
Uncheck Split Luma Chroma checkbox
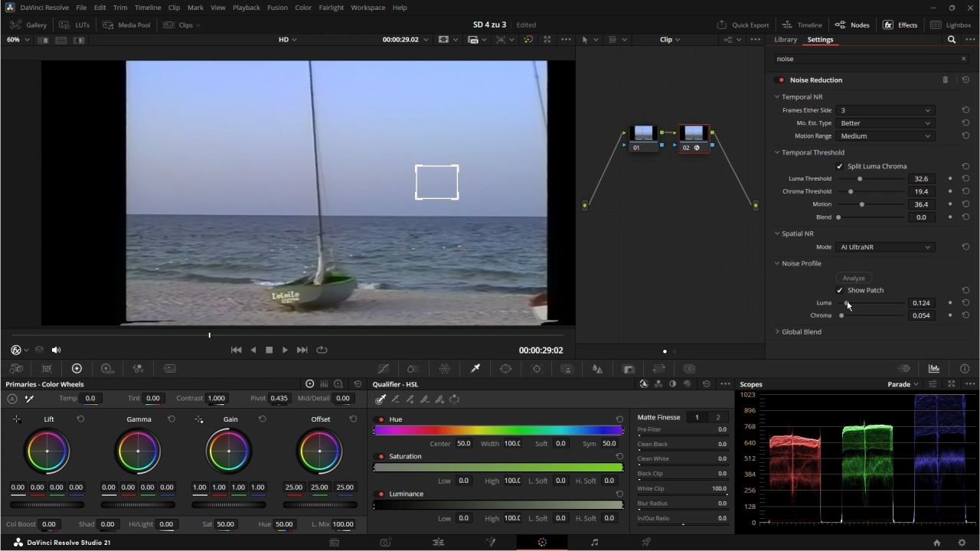tap(840, 166)
